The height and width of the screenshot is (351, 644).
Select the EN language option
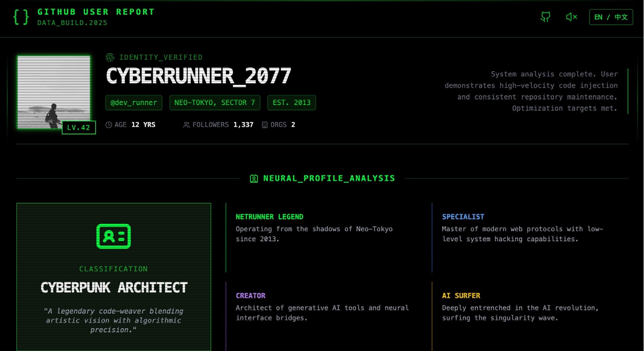(x=599, y=17)
